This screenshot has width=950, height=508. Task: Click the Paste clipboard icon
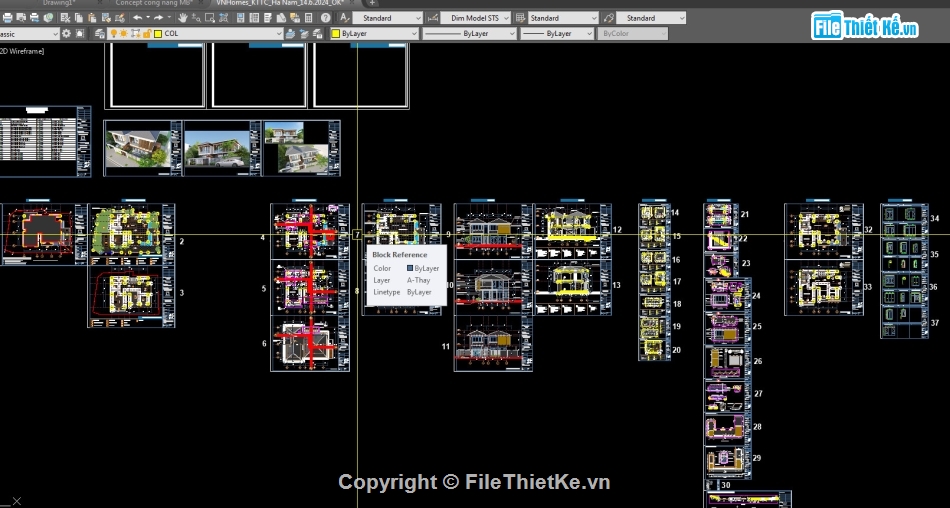(x=92, y=18)
